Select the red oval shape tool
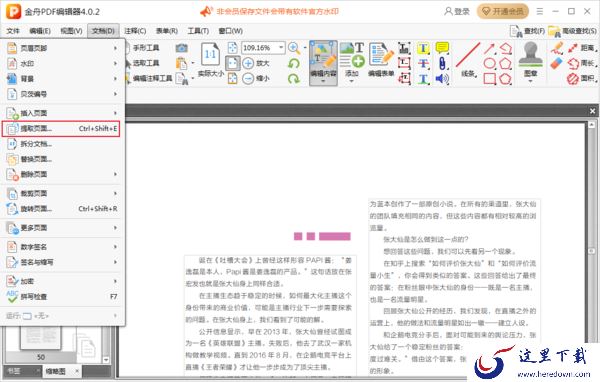Screen dimensions: 600x382 point(489,63)
